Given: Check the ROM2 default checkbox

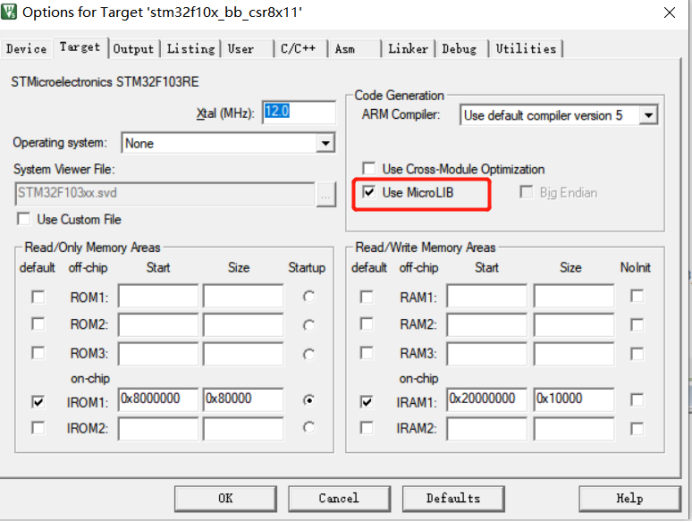Looking at the screenshot, I should click(38, 324).
